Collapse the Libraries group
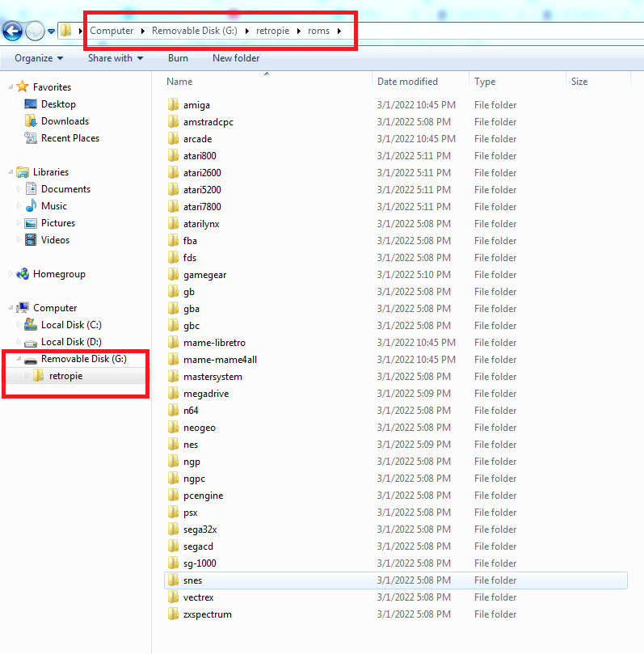Viewport: 644px width, 654px height. 11,172
